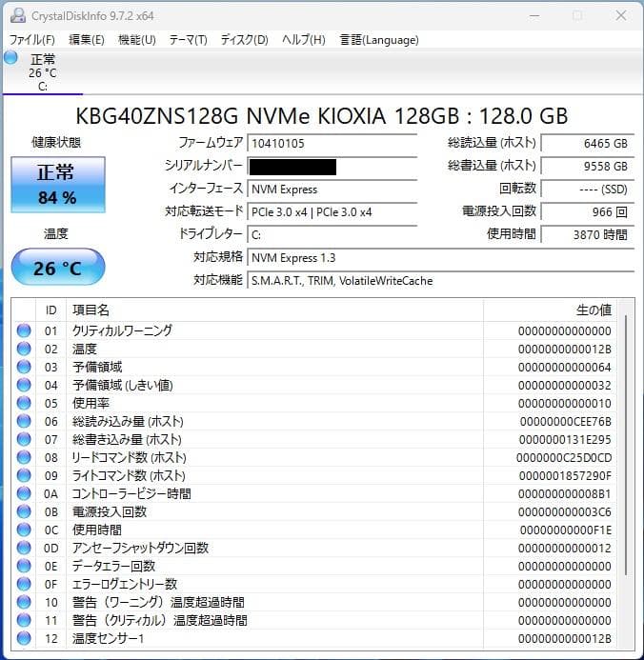This screenshot has width=644, height=660.
Task: Click raw value 000000131E295
Action: tap(565, 439)
